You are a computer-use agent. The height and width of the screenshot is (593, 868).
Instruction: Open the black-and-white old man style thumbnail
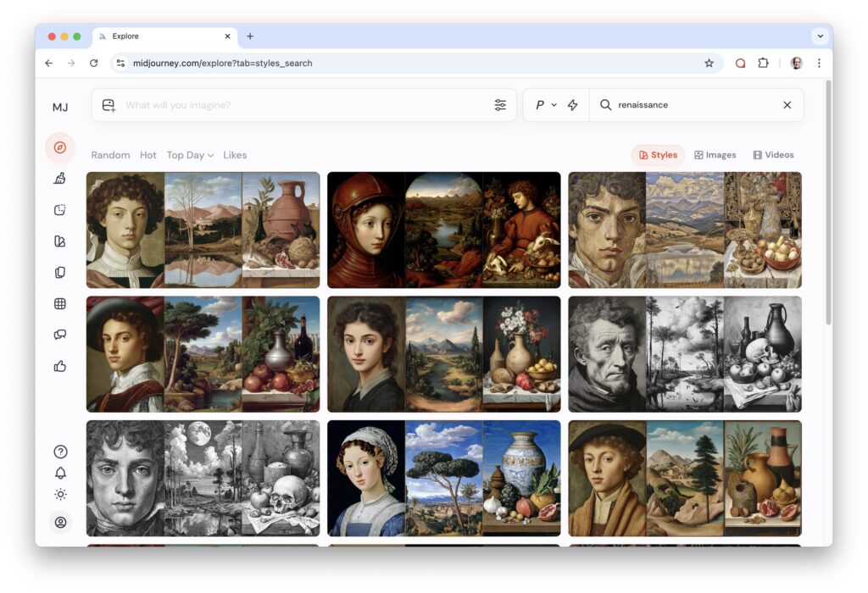[607, 354]
